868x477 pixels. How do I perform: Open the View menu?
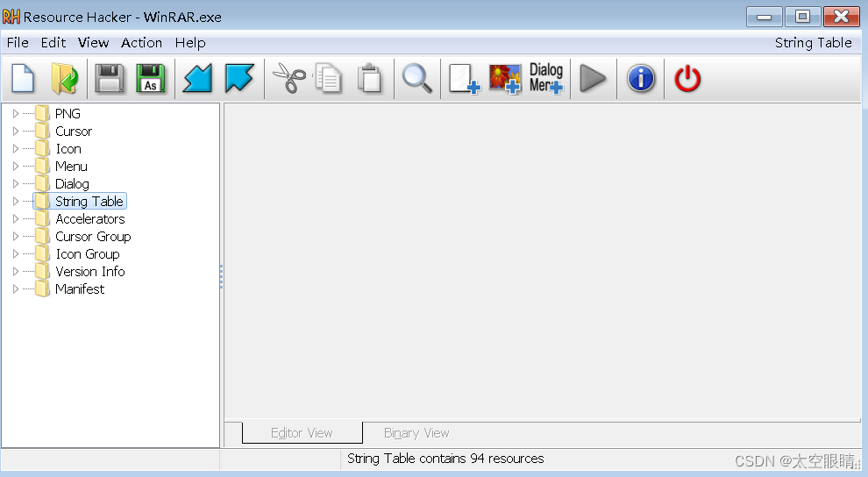click(93, 43)
